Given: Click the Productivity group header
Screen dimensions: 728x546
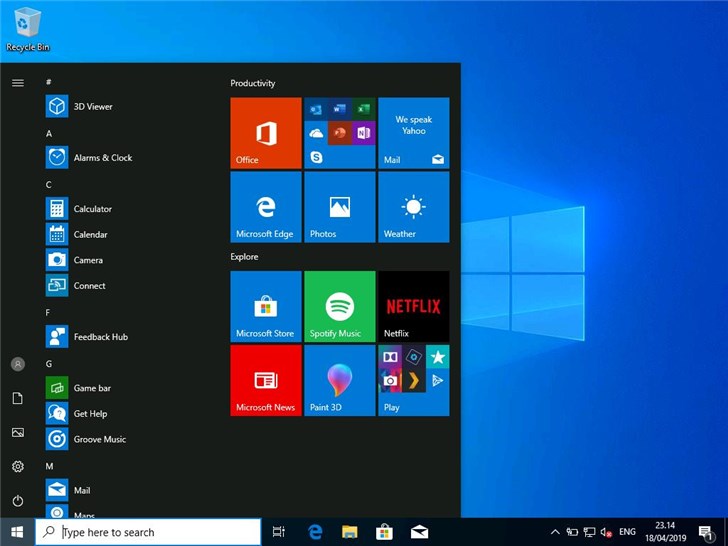Looking at the screenshot, I should 253,83.
